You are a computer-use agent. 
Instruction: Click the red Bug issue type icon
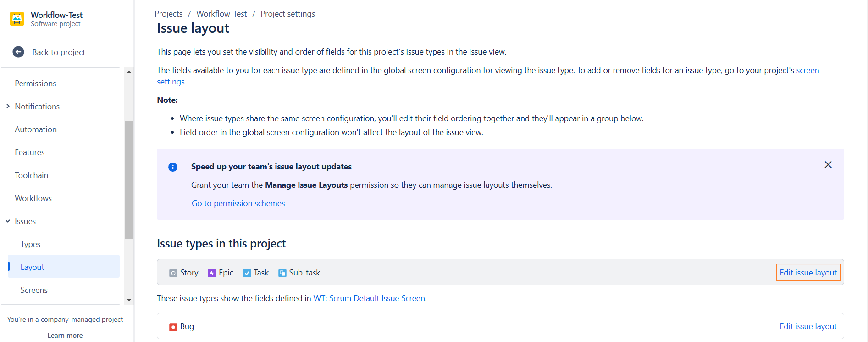coord(173,327)
